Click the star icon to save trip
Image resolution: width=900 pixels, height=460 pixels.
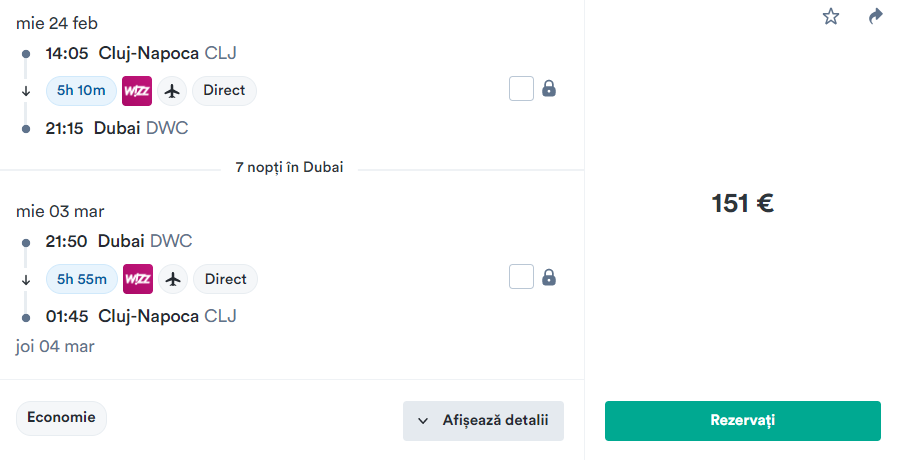(831, 16)
